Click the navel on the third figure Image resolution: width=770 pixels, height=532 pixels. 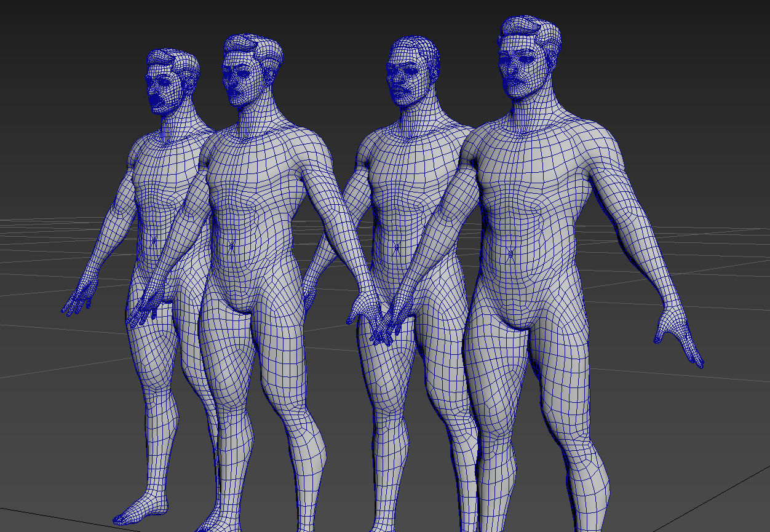397,248
